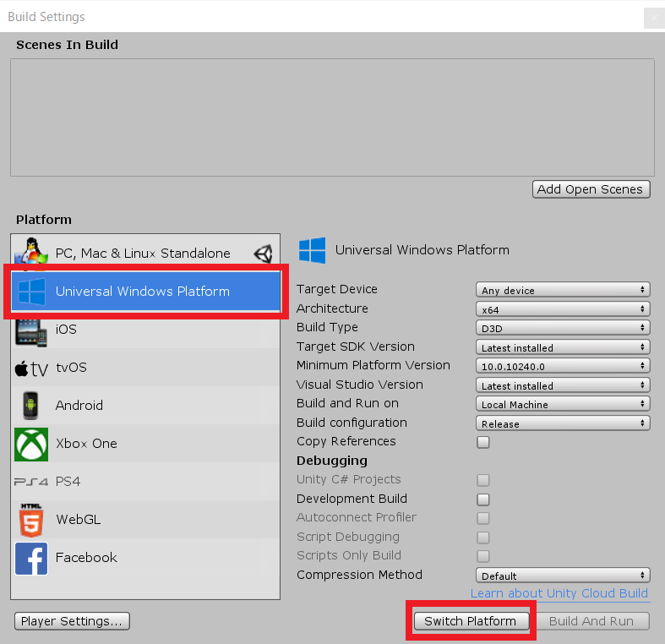The image size is (665, 644).
Task: Click the Build And Run button
Action: click(x=591, y=621)
